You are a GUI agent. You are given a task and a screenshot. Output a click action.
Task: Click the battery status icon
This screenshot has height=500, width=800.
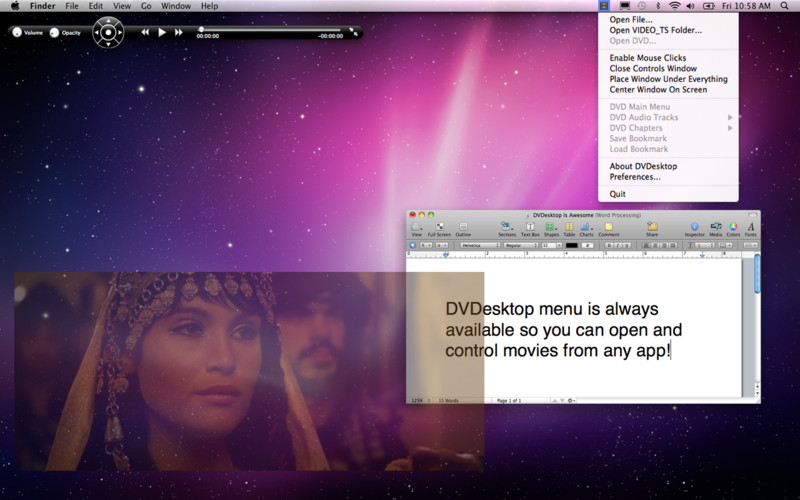click(x=709, y=6)
